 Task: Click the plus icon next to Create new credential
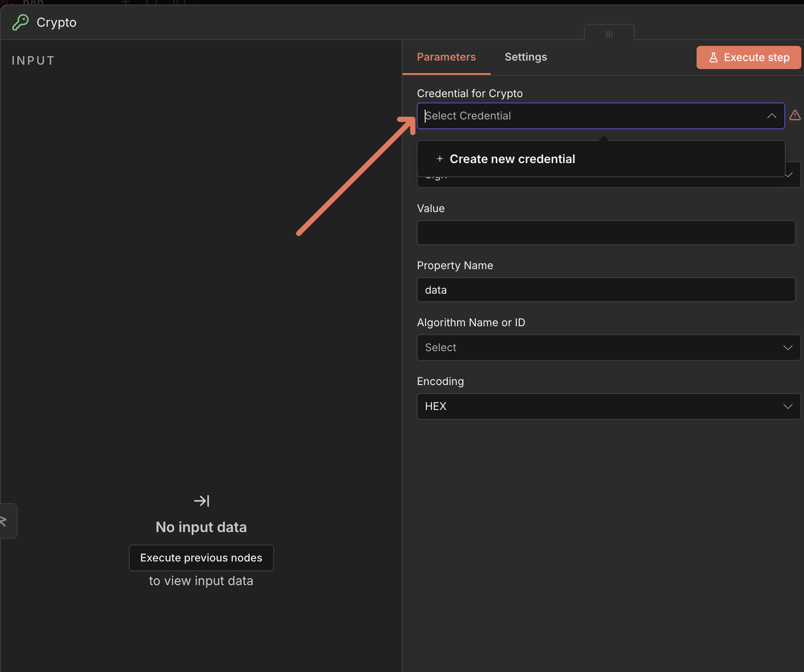click(x=439, y=159)
